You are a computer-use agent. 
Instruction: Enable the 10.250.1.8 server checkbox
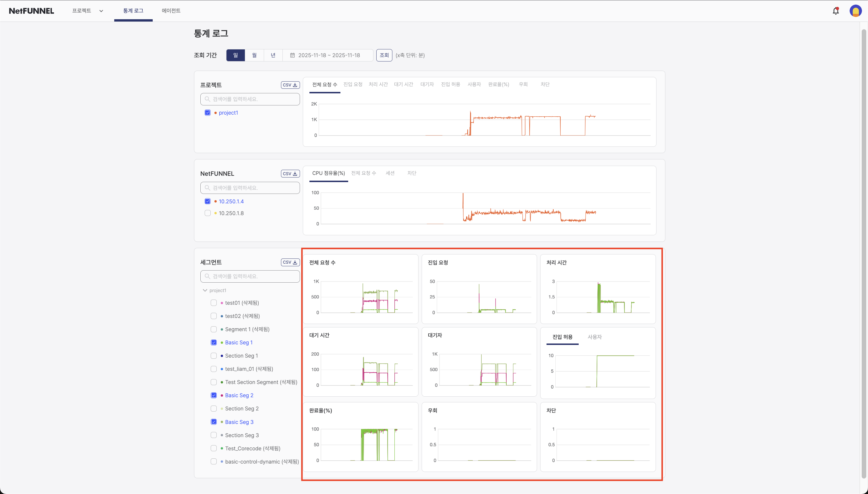[208, 213]
